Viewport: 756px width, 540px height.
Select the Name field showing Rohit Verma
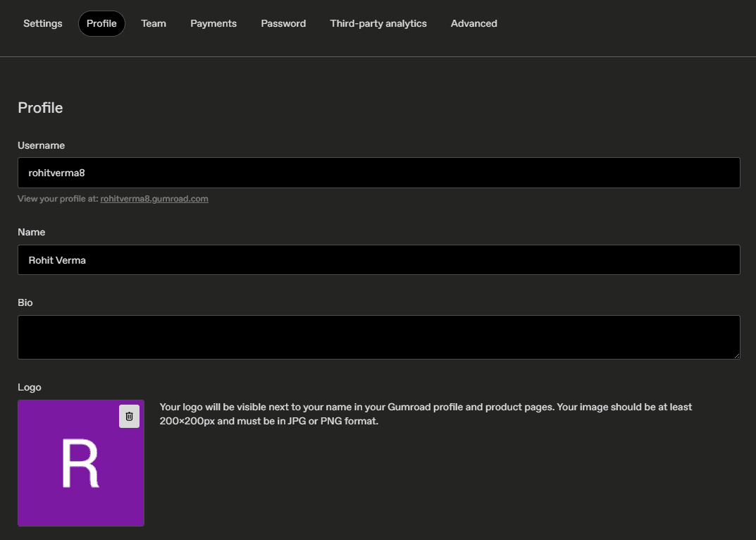point(378,259)
